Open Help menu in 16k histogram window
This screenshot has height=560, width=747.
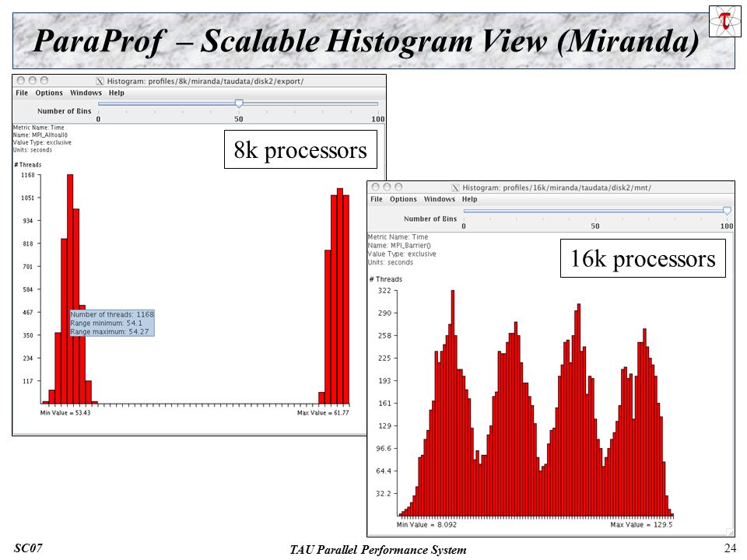469,199
